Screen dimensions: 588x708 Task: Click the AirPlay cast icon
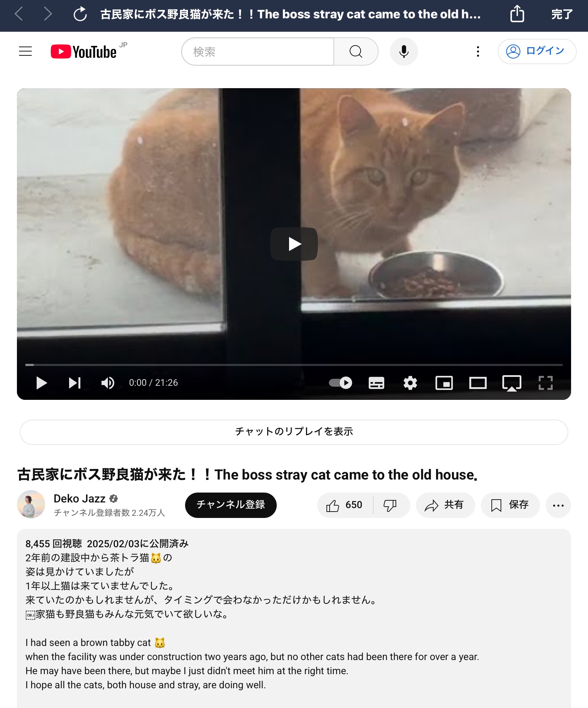(x=512, y=383)
